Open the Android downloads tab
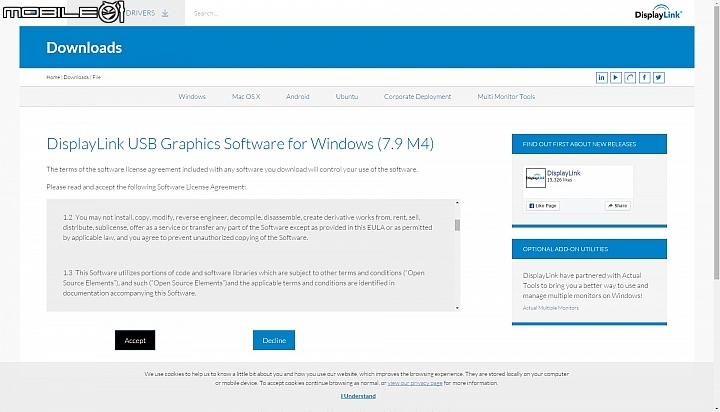 (x=298, y=96)
